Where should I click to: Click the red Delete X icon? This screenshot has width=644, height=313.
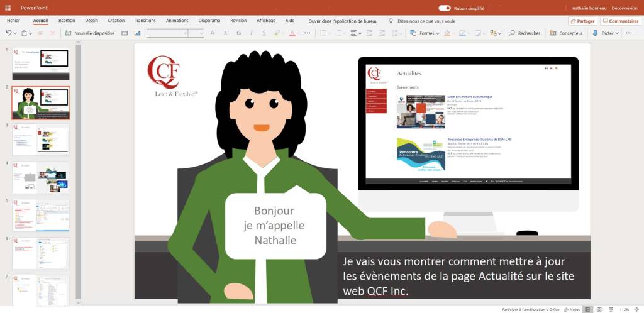(53, 33)
